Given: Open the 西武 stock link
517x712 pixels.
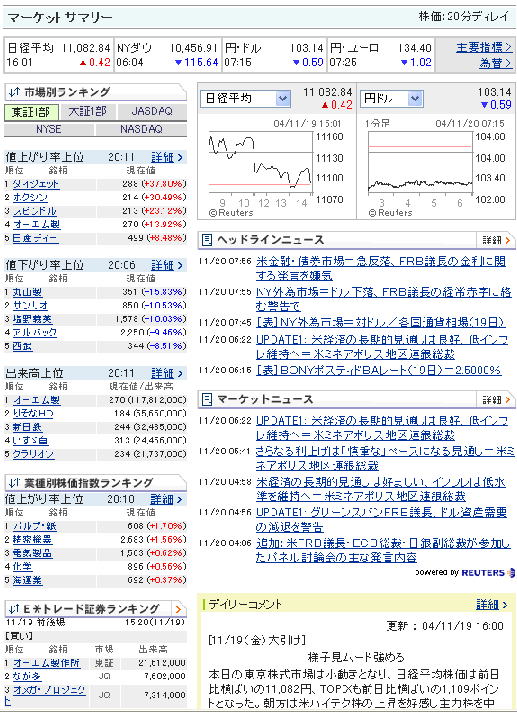Looking at the screenshot, I should tap(22, 346).
